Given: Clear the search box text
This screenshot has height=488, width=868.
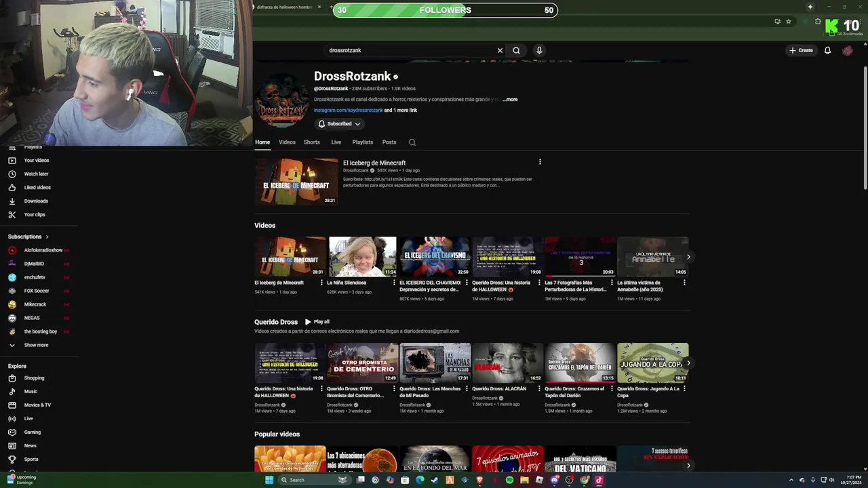Looking at the screenshot, I should click(500, 50).
